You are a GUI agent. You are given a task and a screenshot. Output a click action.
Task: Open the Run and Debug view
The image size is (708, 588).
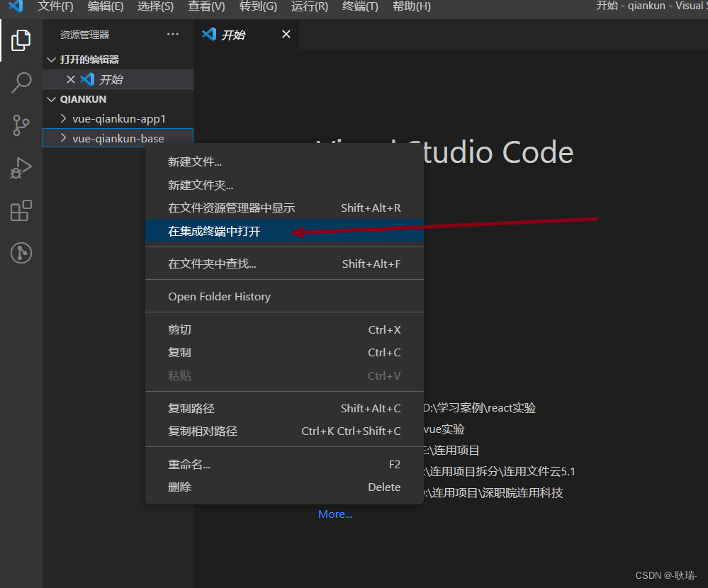(21, 168)
